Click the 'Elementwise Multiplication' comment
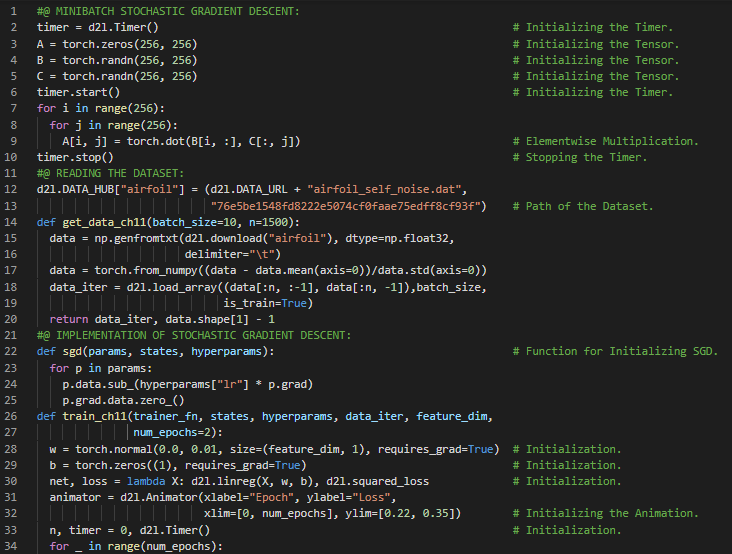Image resolution: width=732 pixels, height=554 pixels. click(x=612, y=141)
